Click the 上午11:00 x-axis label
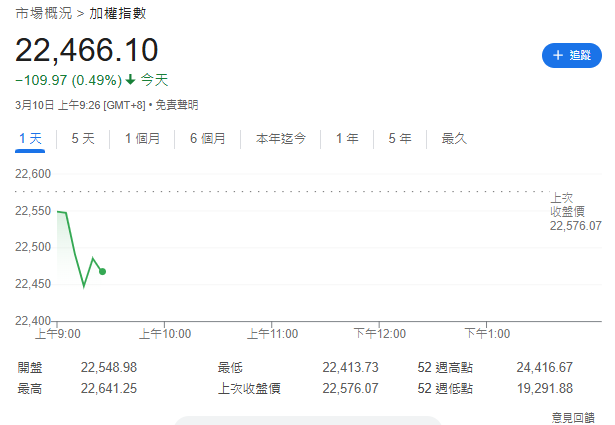Screen dimensions: 615x425 [272, 334]
